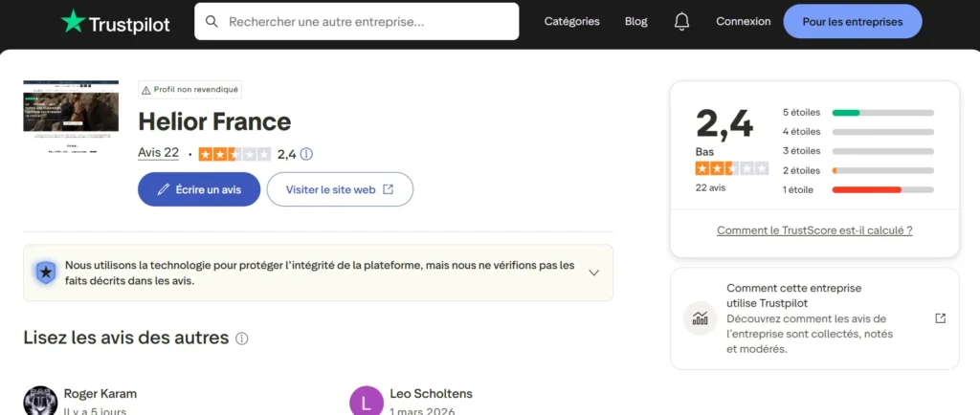The width and height of the screenshot is (980, 415).
Task: Click the info icon beside 'Lisez les avis des autres'
Action: [242, 339]
